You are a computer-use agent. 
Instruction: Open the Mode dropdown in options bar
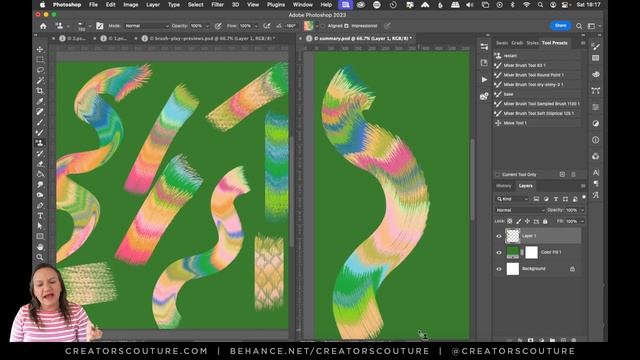147,26
